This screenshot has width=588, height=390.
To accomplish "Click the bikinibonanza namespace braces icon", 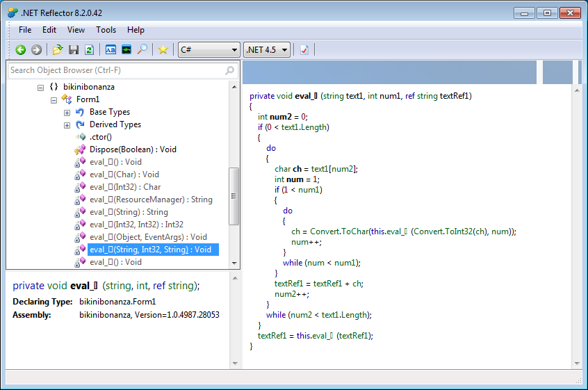I will click(54, 87).
